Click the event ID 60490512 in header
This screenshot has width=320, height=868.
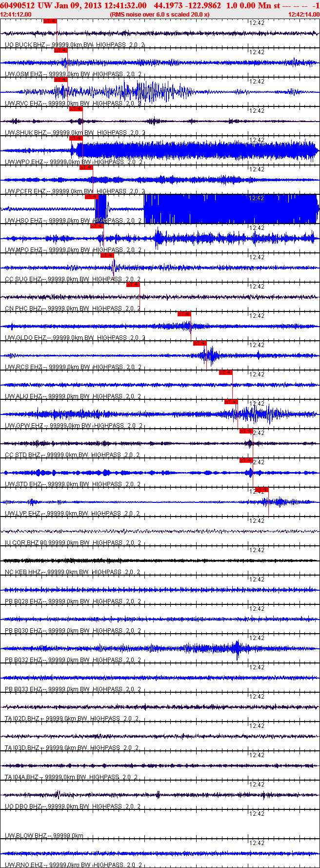pyautogui.click(x=18, y=5)
